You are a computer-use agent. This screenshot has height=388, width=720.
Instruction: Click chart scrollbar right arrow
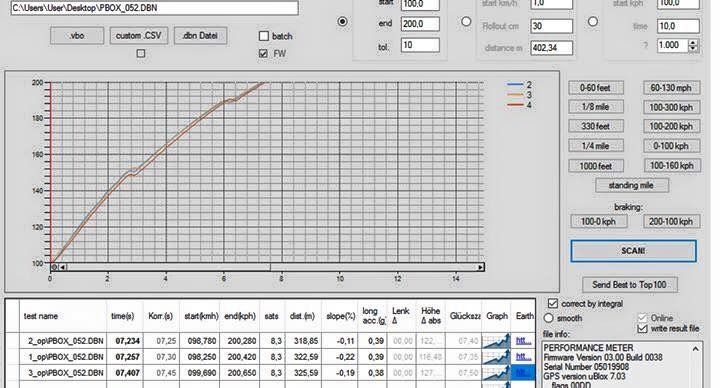pyautogui.click(x=480, y=267)
